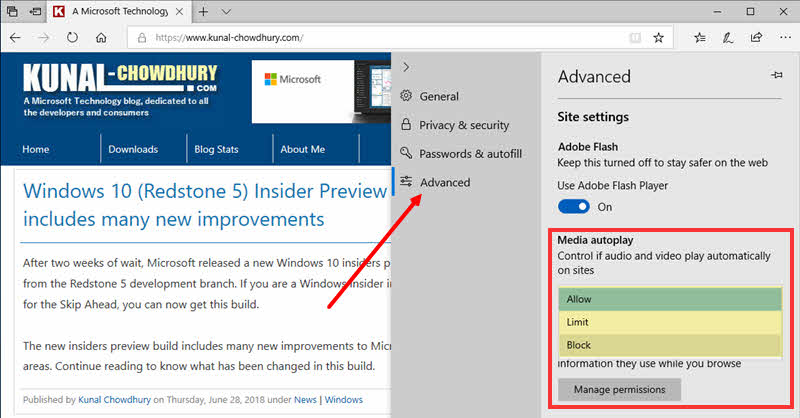Choose Limit in Media autoplay list
Screen dimensions: 800x418
point(670,322)
